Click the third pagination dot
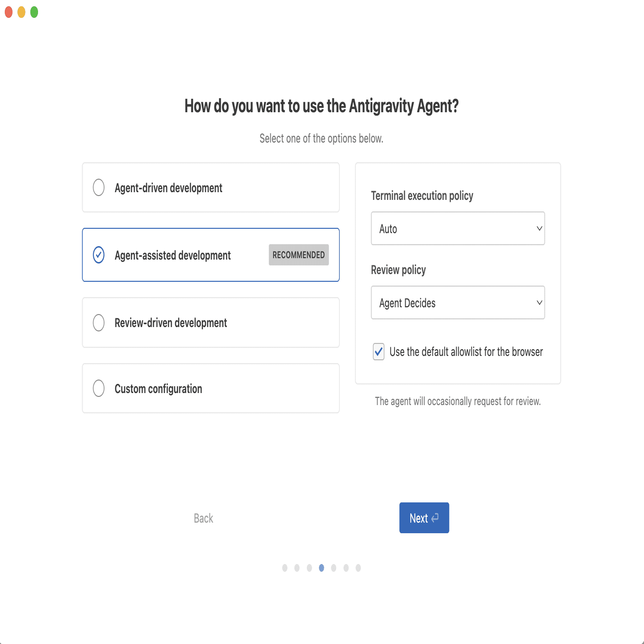The width and height of the screenshot is (644, 644). pyautogui.click(x=309, y=568)
